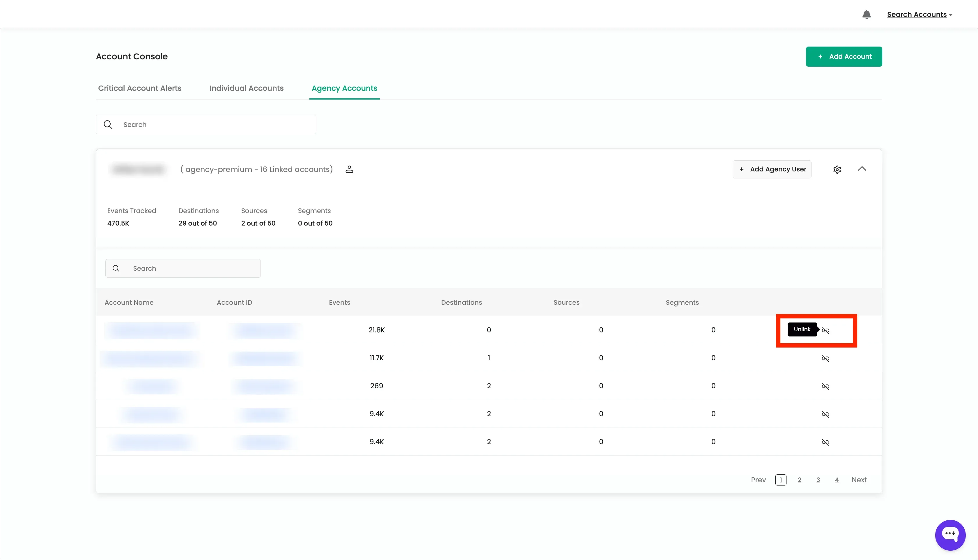Viewport: 978px width, 560px height.
Task: Click the 21.8K events cell
Action: tap(377, 330)
